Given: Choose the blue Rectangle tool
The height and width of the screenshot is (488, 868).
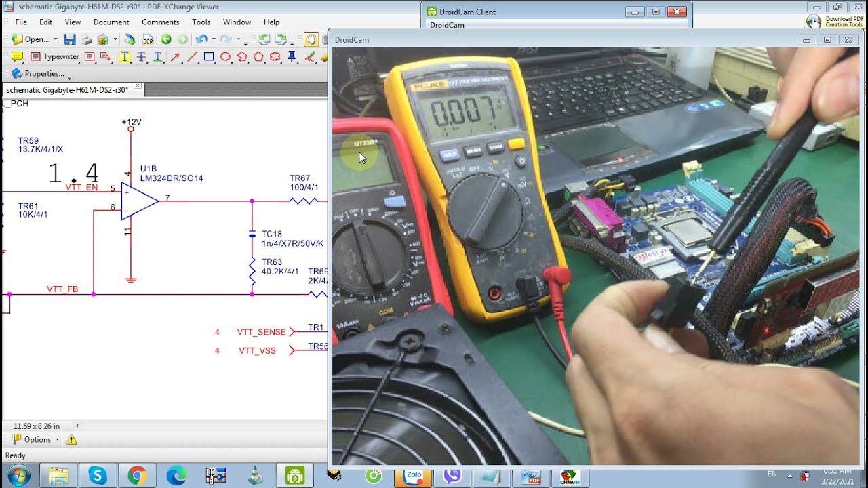Looking at the screenshot, I should pyautogui.click(x=209, y=57).
